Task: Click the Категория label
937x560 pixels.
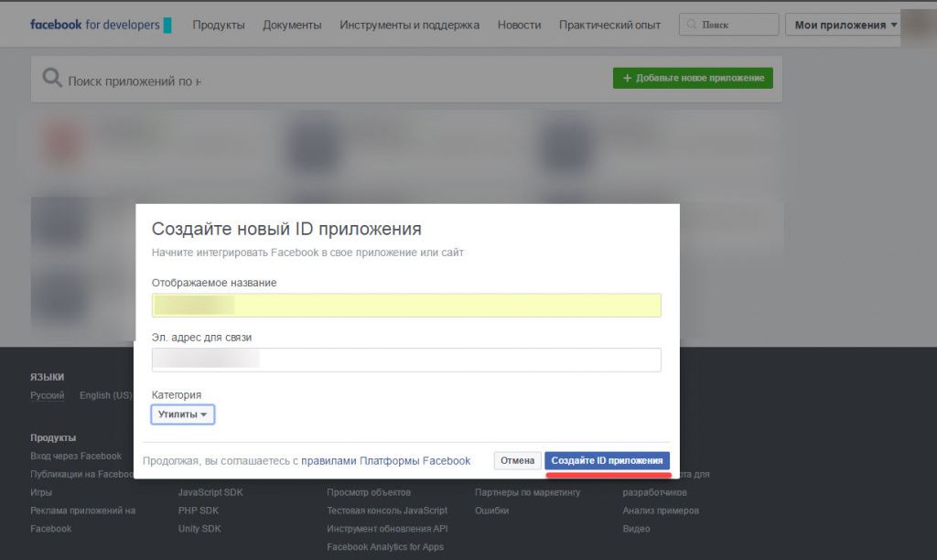Action: [177, 394]
